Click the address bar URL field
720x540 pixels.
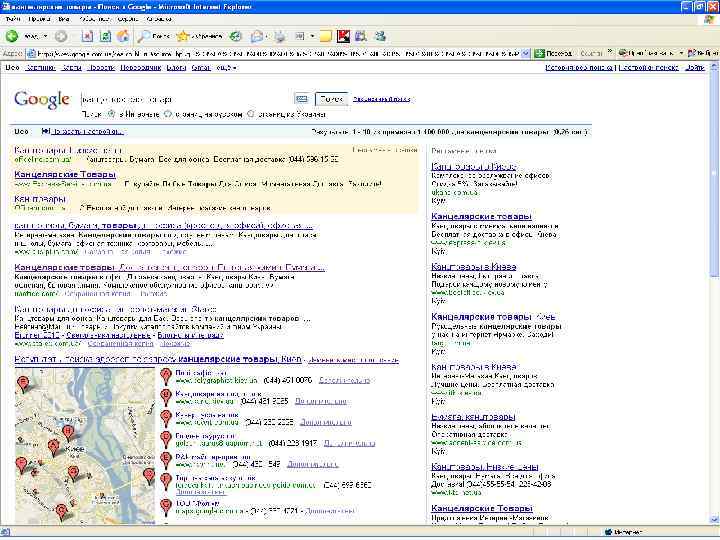point(278,54)
